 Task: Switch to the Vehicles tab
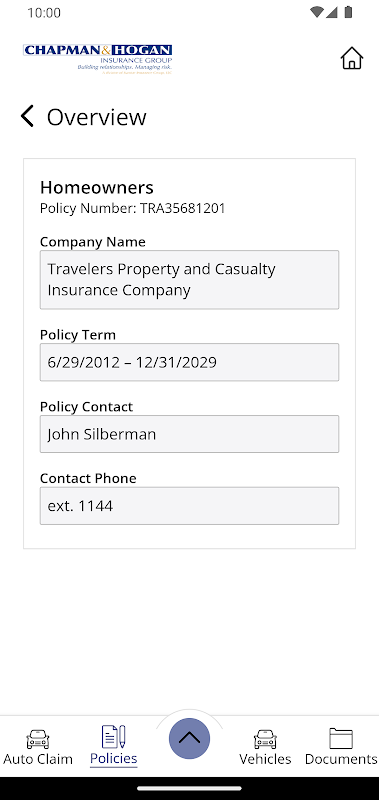[x=265, y=759]
